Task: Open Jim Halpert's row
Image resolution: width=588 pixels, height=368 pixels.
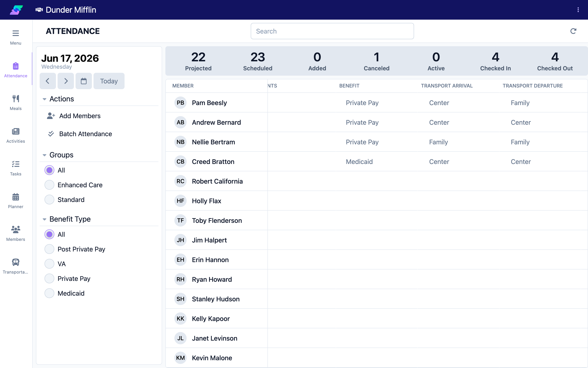Action: pyautogui.click(x=377, y=240)
